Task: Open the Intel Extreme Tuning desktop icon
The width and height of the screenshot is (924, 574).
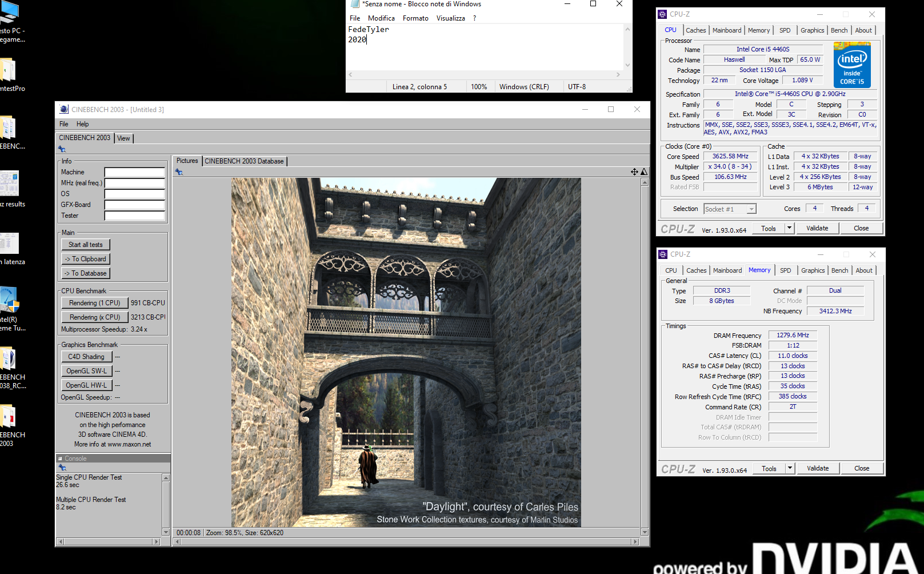Action: [10, 309]
